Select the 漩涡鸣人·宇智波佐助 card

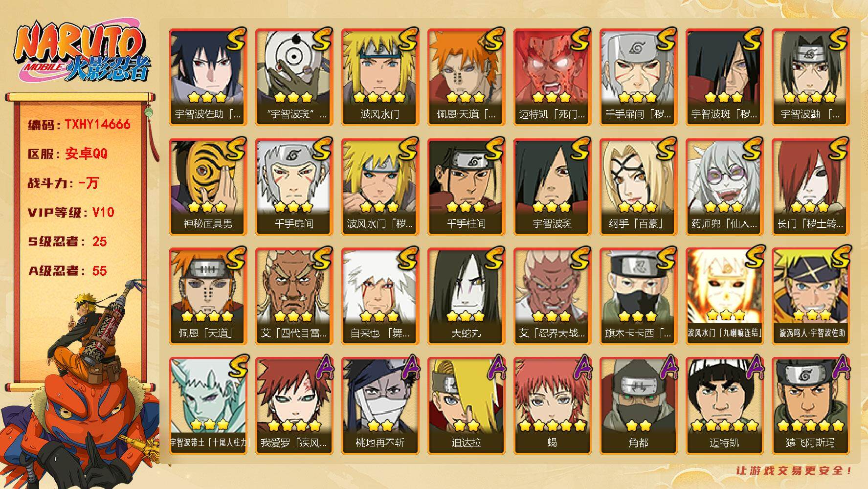810,296
